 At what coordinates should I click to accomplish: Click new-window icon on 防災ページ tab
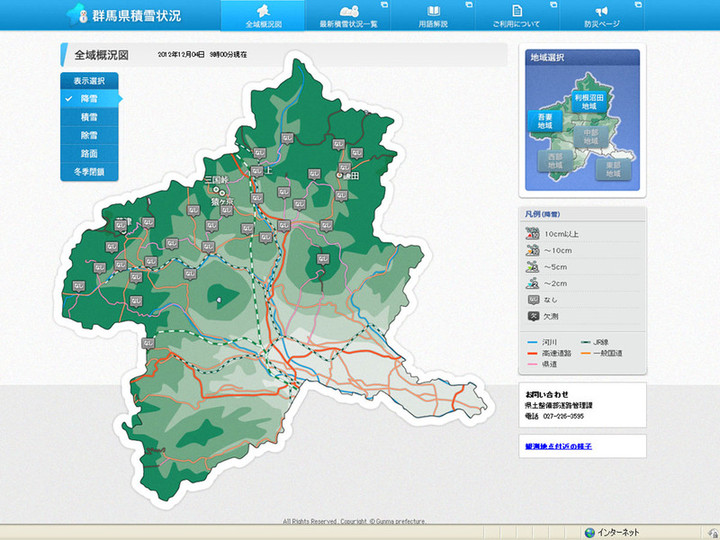[638, 5]
